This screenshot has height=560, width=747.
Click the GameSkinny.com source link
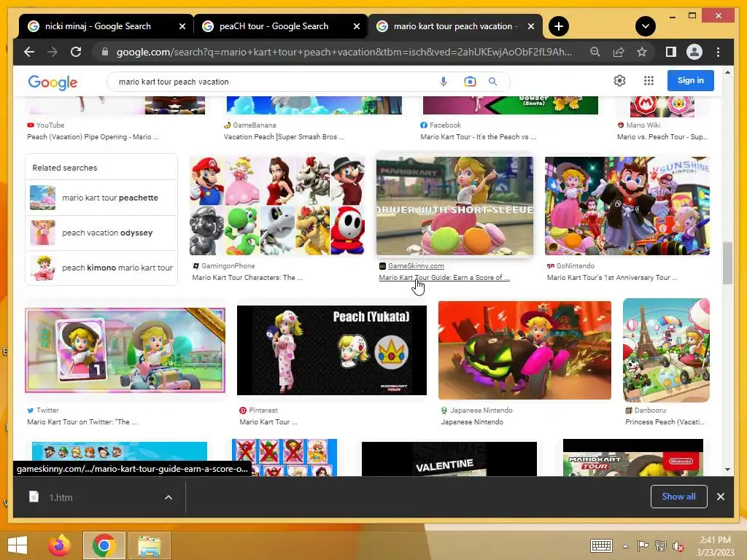416,266
